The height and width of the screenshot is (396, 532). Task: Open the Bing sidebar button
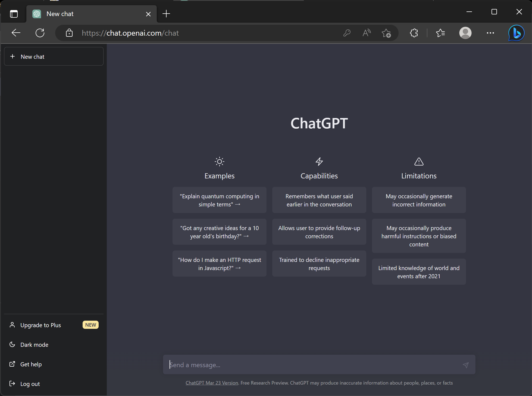[516, 33]
